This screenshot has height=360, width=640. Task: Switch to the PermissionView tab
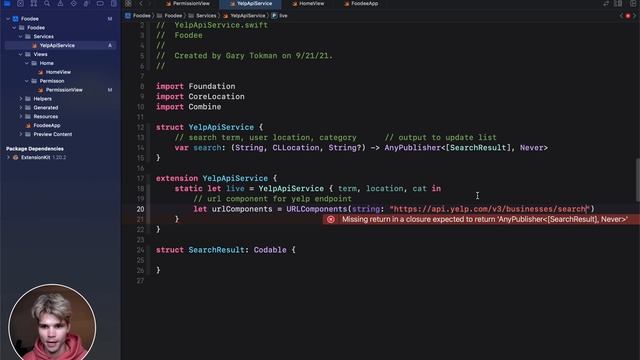tap(188, 3)
